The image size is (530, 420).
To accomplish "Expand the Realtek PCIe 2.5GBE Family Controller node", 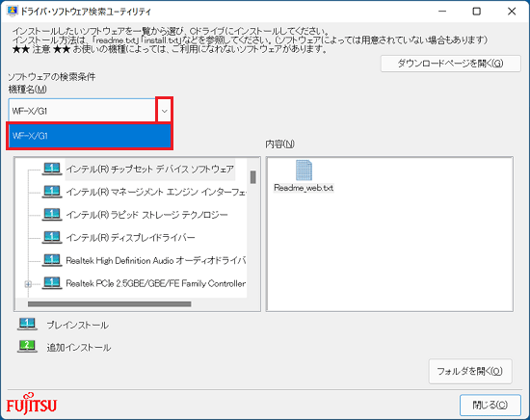I will [28, 284].
